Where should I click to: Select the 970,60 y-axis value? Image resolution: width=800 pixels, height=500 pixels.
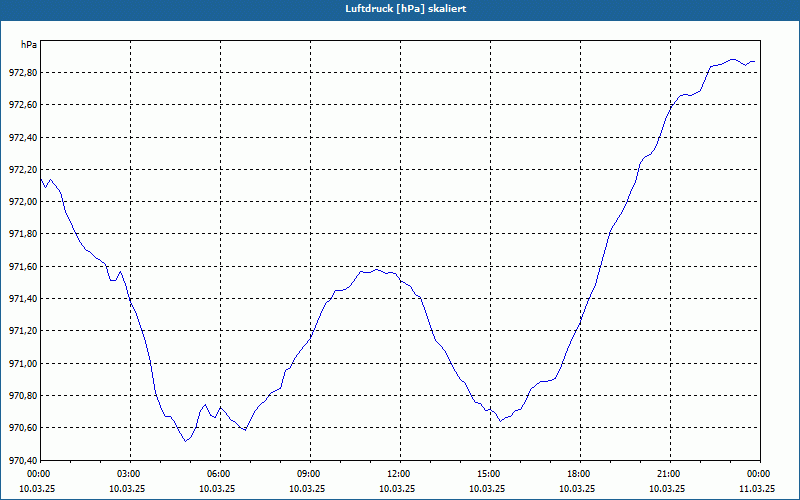(x=23, y=428)
